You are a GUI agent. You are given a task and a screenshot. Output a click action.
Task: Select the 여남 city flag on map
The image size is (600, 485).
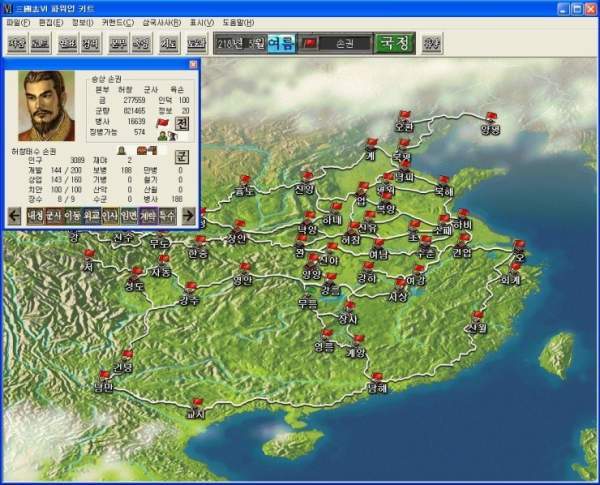379,245
